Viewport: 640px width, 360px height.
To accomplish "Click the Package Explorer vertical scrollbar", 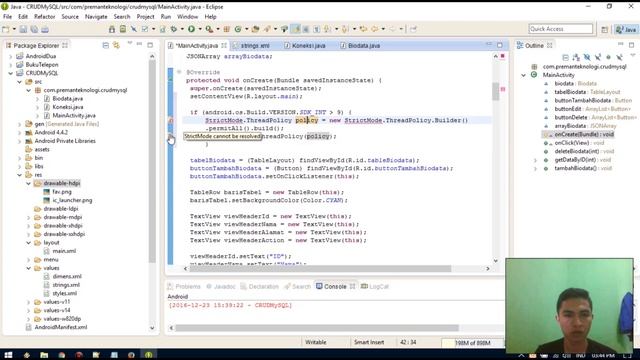I will point(152,161).
